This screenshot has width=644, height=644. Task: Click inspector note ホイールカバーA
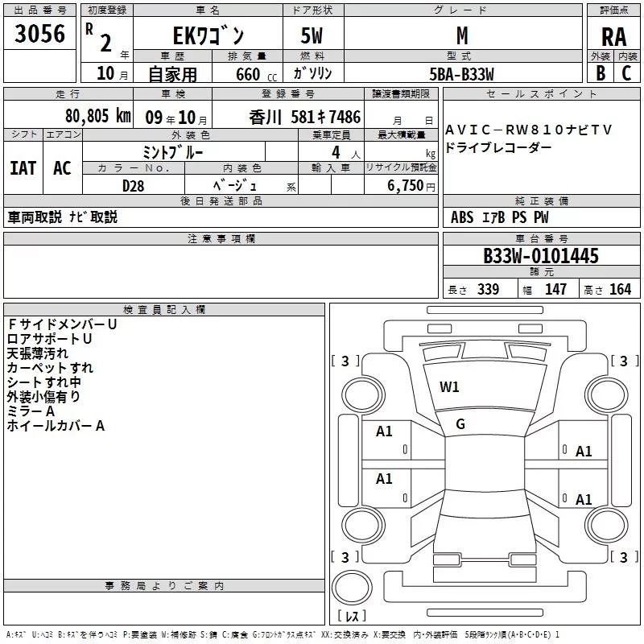click(56, 426)
